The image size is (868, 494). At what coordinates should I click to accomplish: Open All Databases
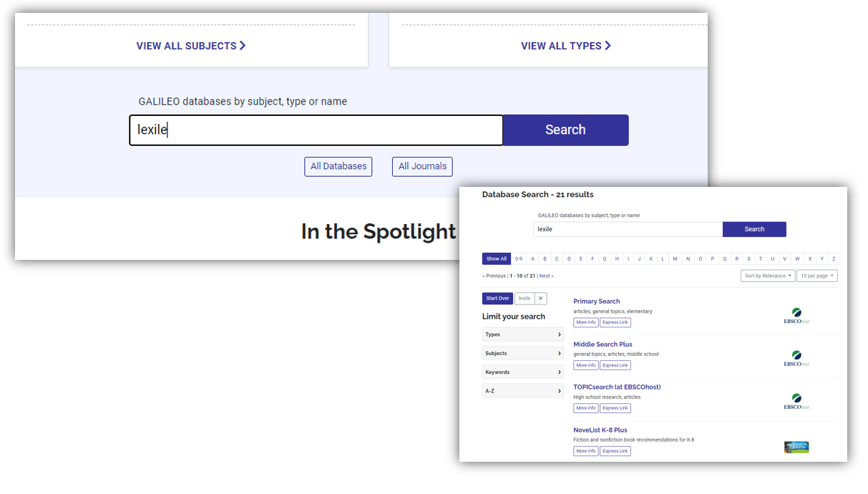click(x=338, y=166)
